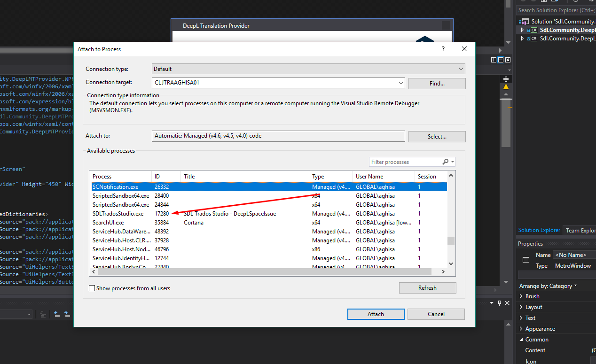Click the Find... button
The height and width of the screenshot is (364, 596).
pos(437,84)
